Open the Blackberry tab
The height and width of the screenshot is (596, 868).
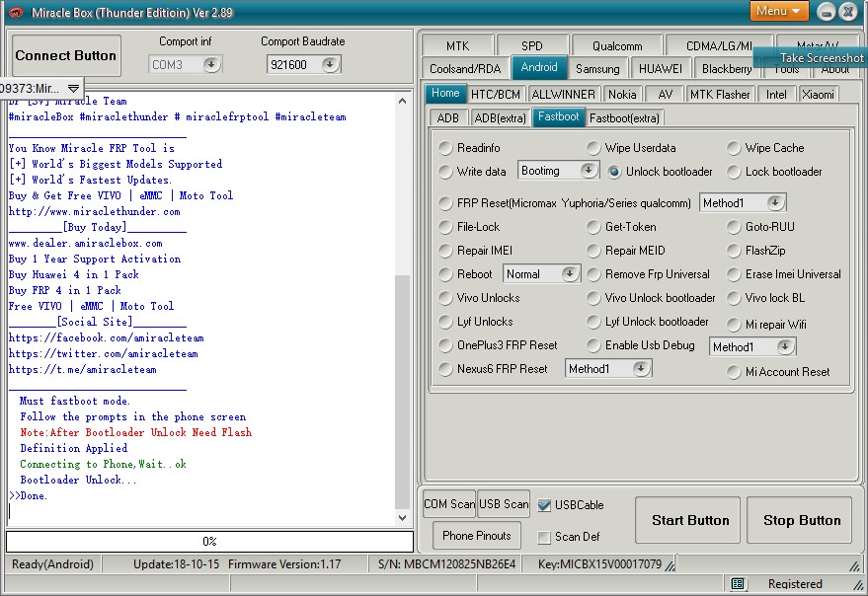click(x=727, y=69)
